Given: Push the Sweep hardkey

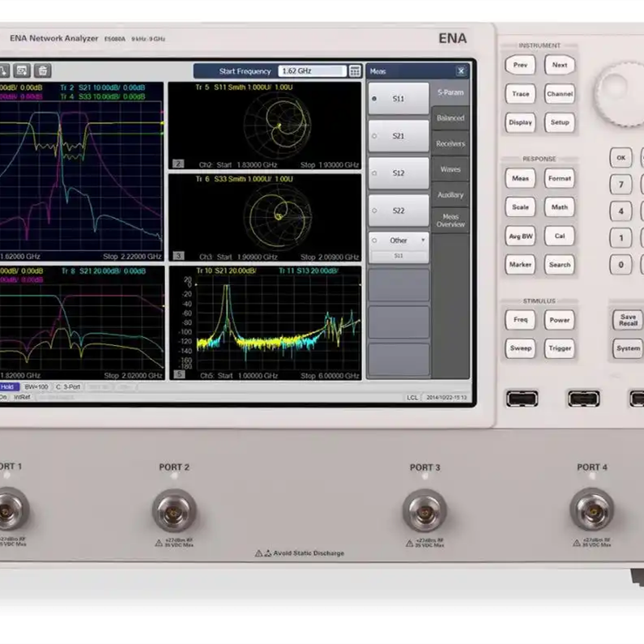Looking at the screenshot, I should point(520,348).
